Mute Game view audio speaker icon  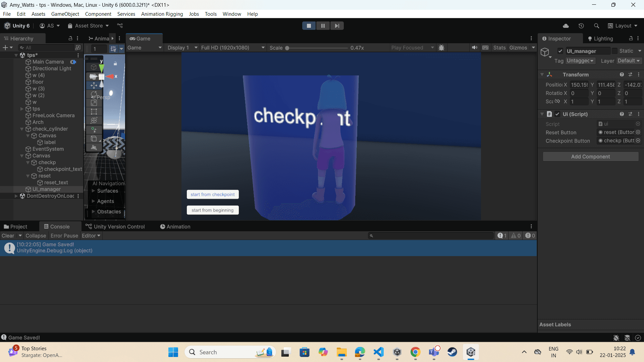[x=474, y=48]
